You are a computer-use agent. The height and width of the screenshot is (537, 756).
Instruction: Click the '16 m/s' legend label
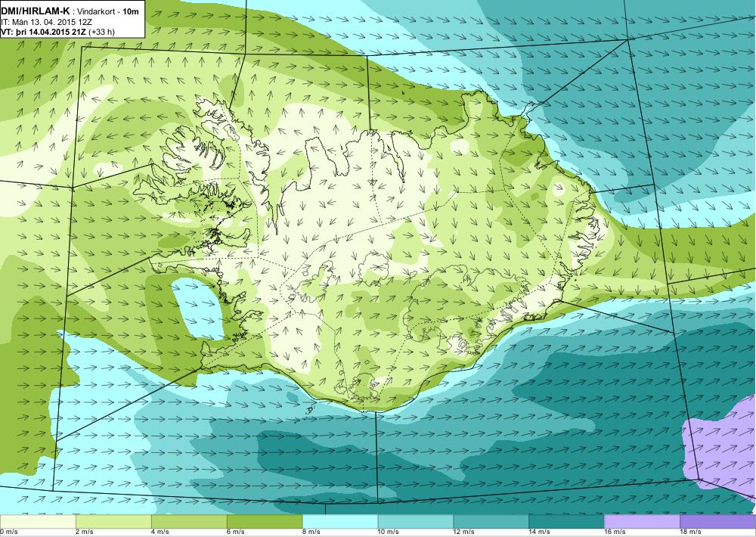[x=615, y=532]
